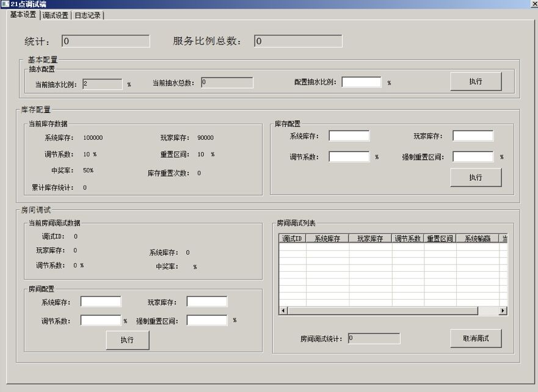Close the 21点调试端 window

point(534,4)
